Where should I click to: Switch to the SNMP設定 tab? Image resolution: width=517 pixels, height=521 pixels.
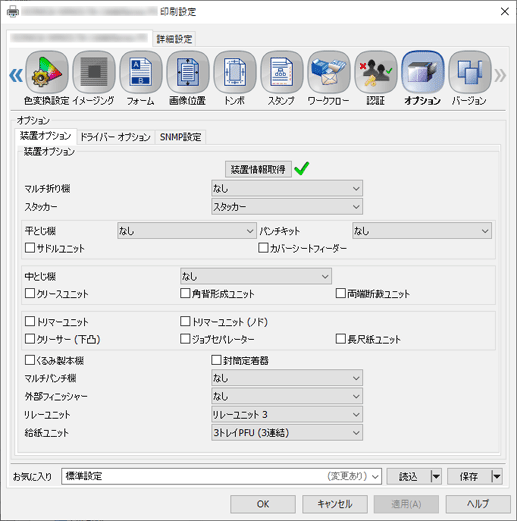(180, 137)
